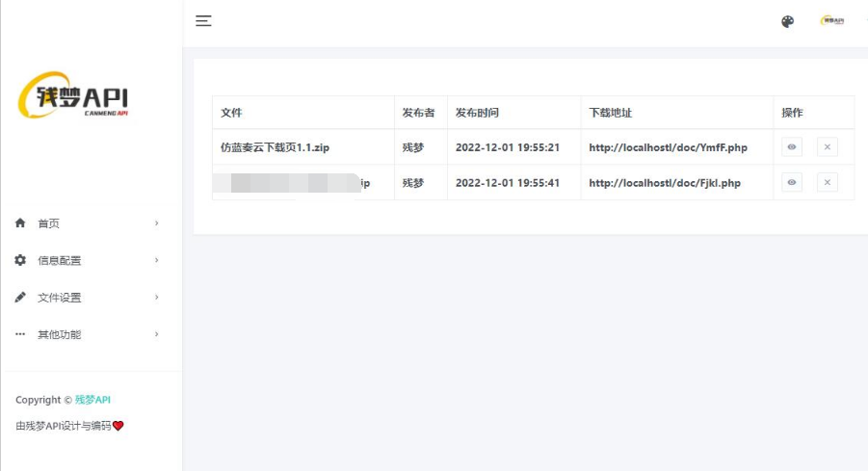868x471 pixels.
Task: Delete the second file row with X button
Action: pos(827,182)
